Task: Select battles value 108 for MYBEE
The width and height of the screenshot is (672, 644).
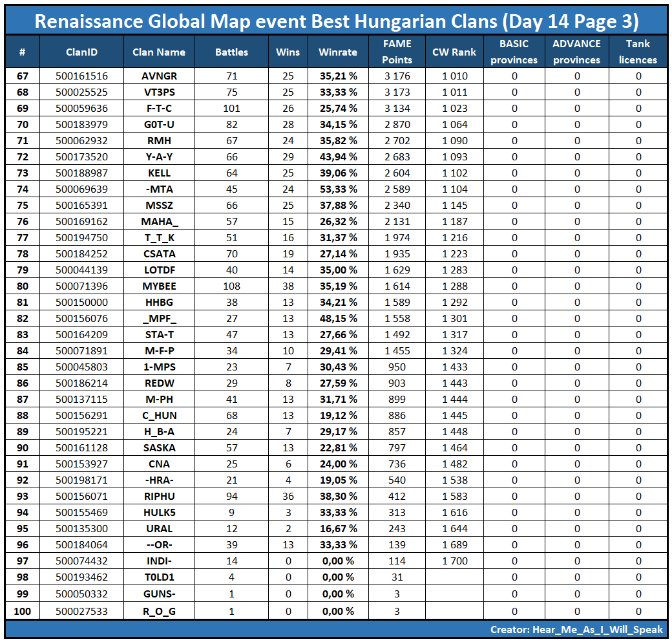Action: (x=231, y=286)
